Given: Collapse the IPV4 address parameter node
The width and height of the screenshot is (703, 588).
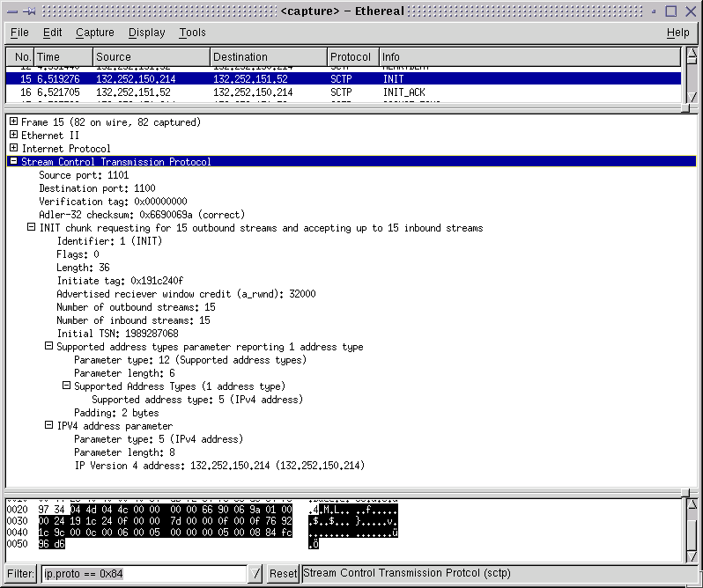Looking at the screenshot, I should tap(48, 426).
